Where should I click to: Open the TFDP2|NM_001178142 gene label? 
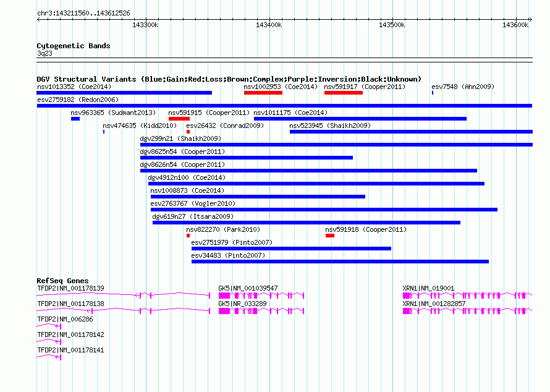[x=70, y=334]
